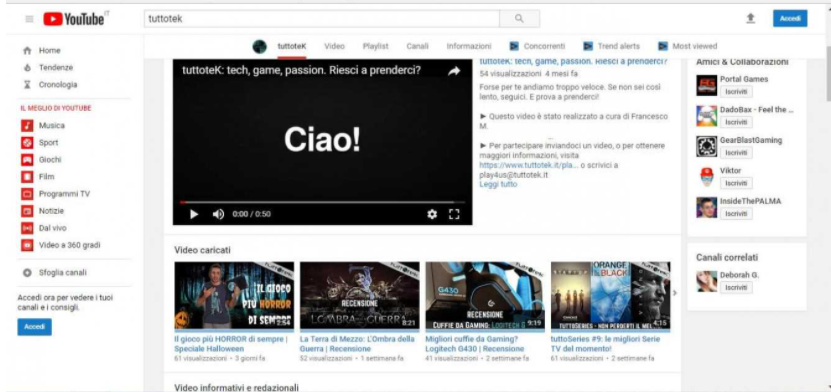Open the hamburger guide menu
Screen dimensions: 831x392
coord(29,19)
